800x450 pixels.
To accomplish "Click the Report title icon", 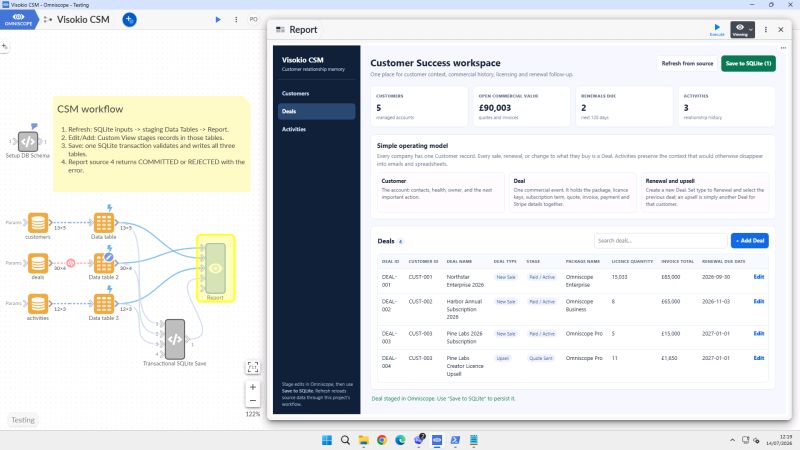I will click(x=280, y=30).
